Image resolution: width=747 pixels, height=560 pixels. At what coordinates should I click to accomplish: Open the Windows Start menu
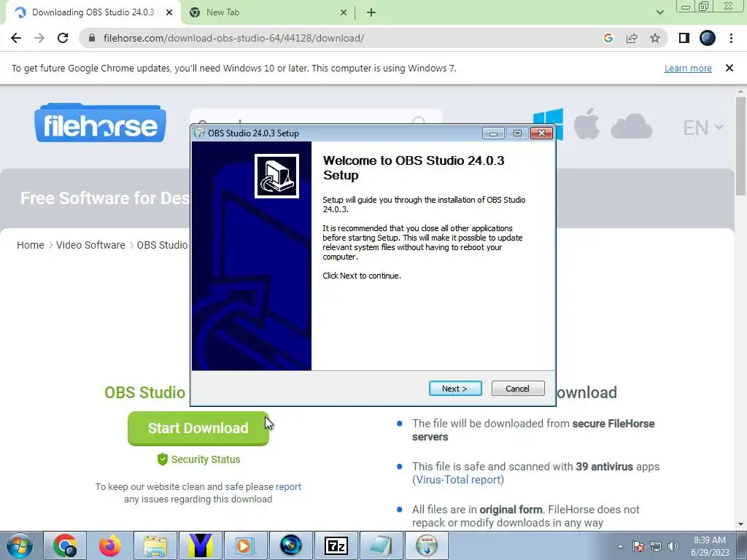coord(20,545)
